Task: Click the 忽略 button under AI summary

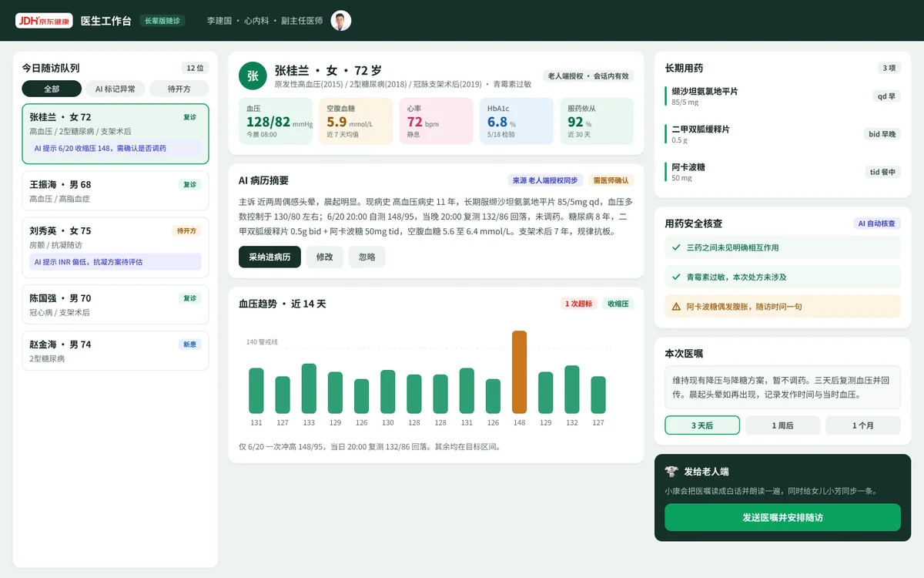Action: click(367, 257)
